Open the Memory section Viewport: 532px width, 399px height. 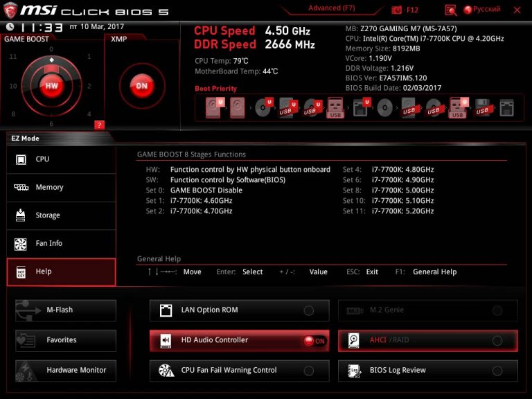(x=61, y=188)
